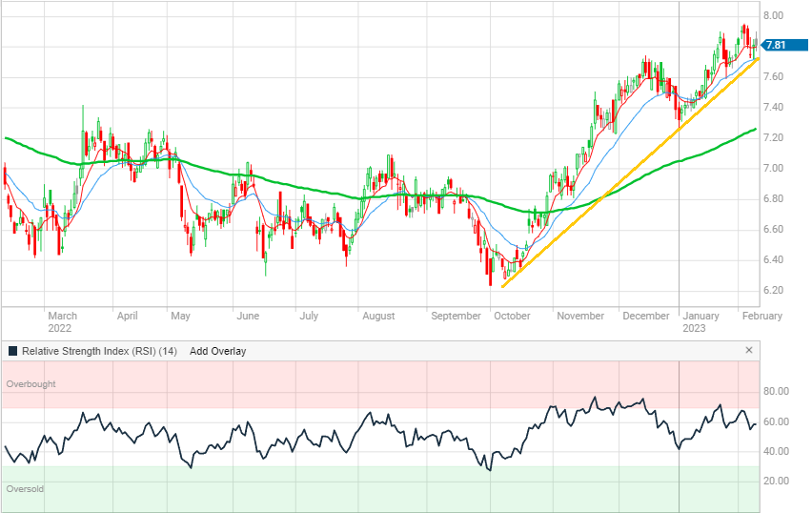
Task: Click the 80.00 RSI axis label
Action: point(775,391)
